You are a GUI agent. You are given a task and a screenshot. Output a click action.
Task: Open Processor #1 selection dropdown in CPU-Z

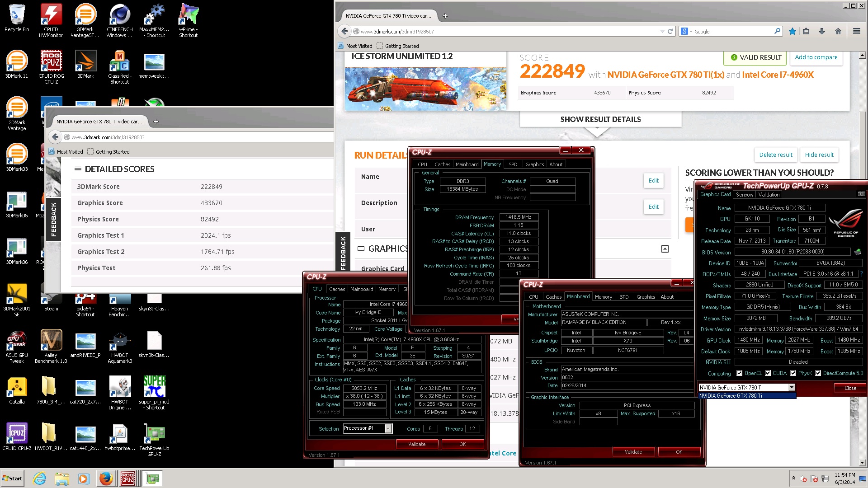[388, 428]
